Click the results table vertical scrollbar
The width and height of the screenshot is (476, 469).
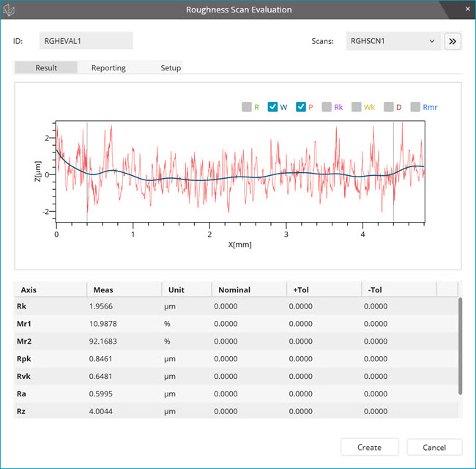[x=460, y=344]
